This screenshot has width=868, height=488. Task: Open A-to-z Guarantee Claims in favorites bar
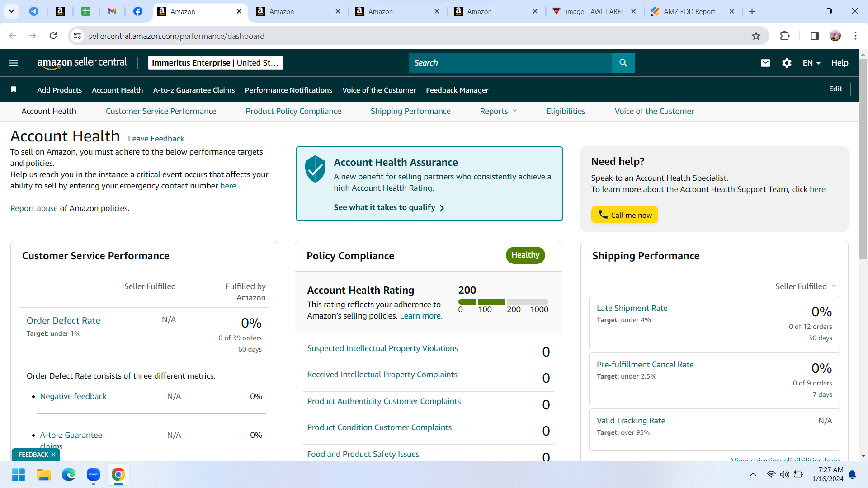click(194, 90)
